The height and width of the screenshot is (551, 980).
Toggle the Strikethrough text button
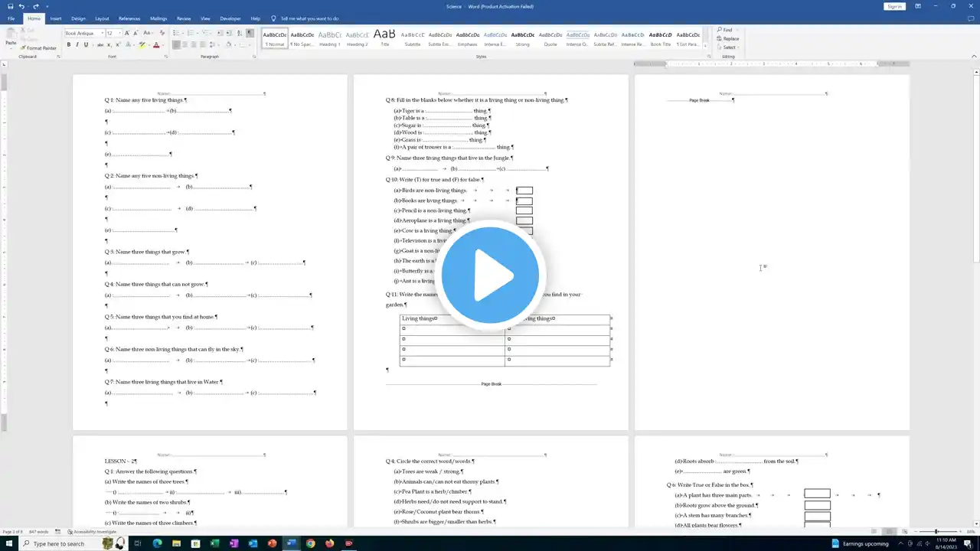pos(100,45)
